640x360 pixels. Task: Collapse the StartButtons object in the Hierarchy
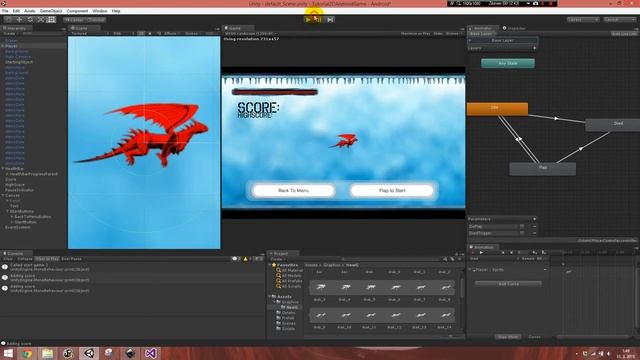[7, 211]
